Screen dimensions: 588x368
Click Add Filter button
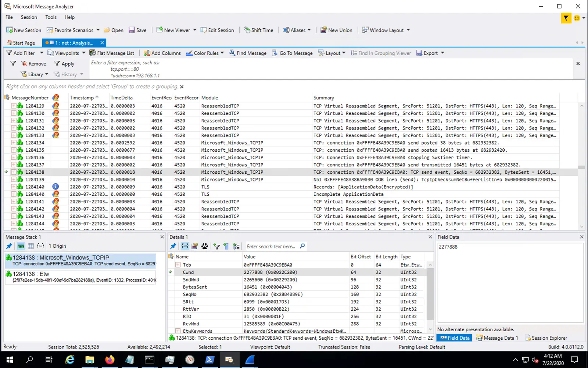(x=21, y=53)
